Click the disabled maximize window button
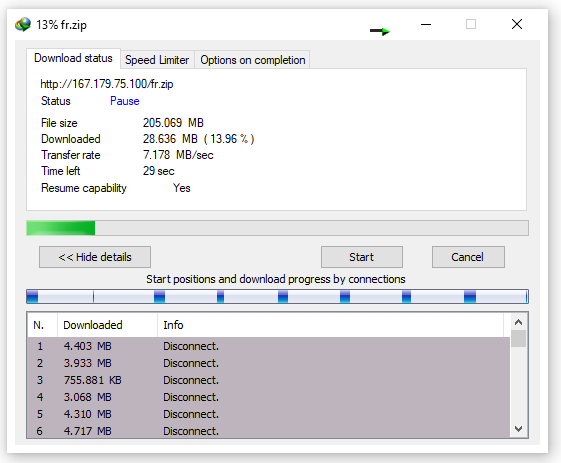 (x=471, y=24)
